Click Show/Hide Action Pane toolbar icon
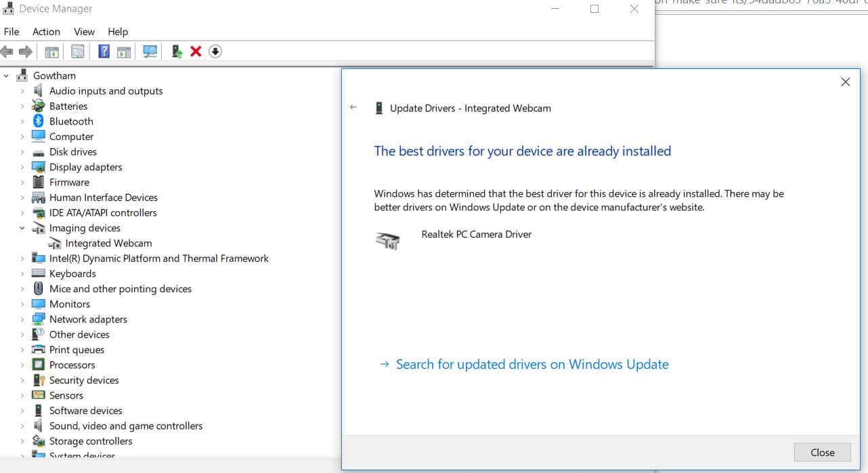Image resolution: width=868 pixels, height=473 pixels. [123, 51]
